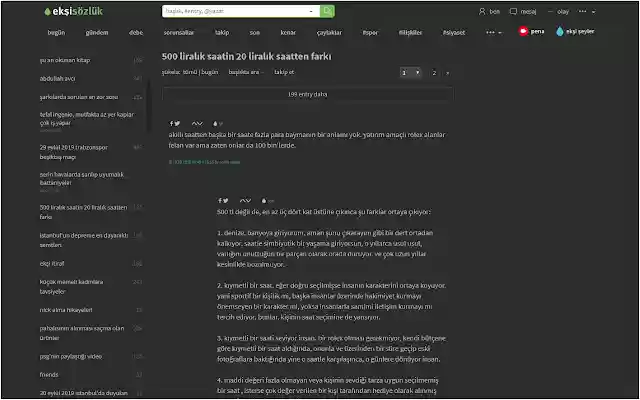The height and width of the screenshot is (400, 640).
Task: Open the top-right account more-options dropdown
Action: point(587,12)
